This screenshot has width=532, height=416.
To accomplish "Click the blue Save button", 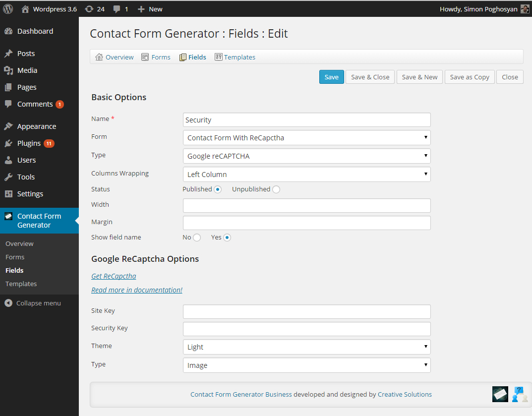I will (332, 77).
